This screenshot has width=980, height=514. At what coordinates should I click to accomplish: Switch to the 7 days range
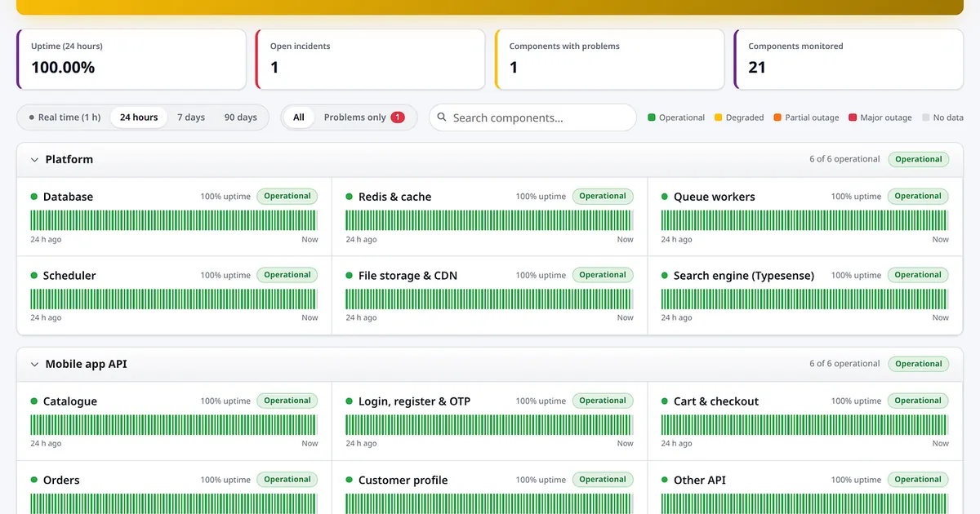coord(191,117)
